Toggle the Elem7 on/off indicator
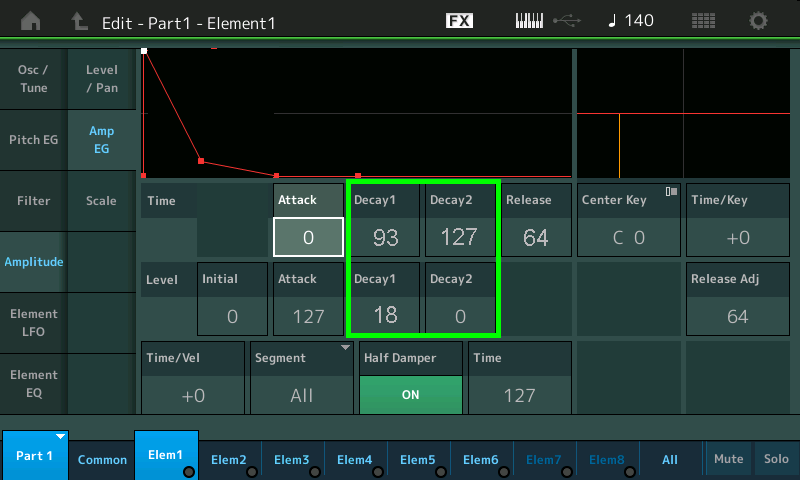 567,472
